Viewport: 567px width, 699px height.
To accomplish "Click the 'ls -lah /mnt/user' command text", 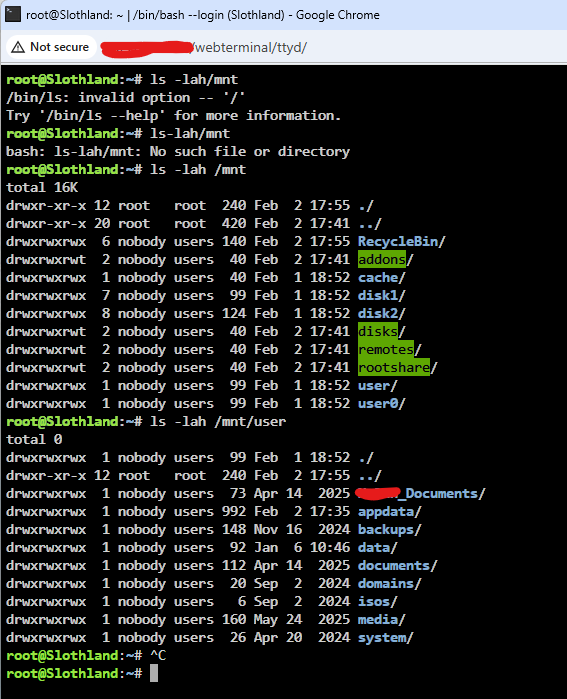I will (x=218, y=421).
